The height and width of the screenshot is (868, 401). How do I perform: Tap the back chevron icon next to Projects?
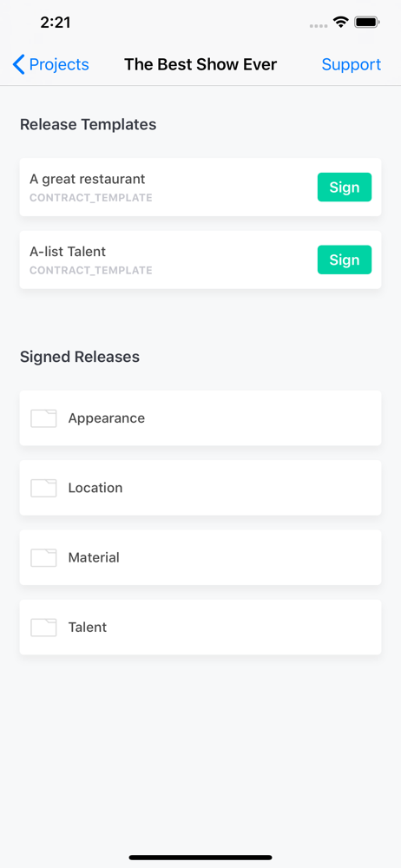tap(18, 65)
